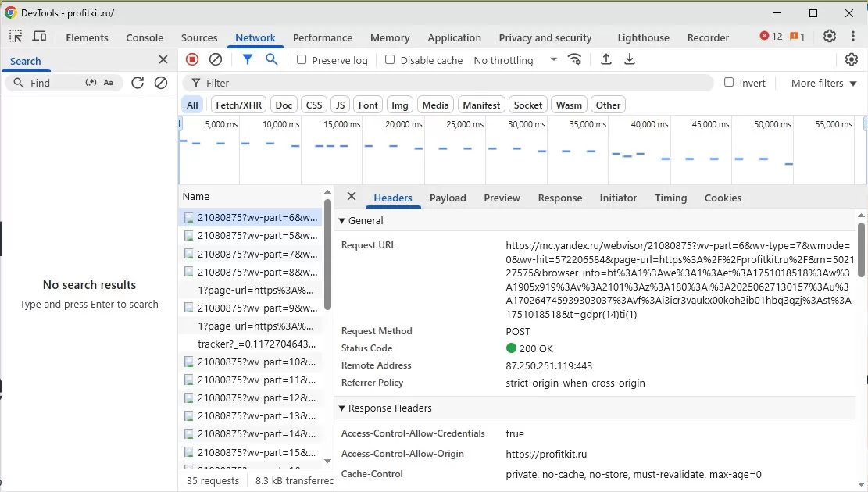Screen dimensions: 868x492
Task: Open network conditions wifi icon
Action: tap(575, 59)
